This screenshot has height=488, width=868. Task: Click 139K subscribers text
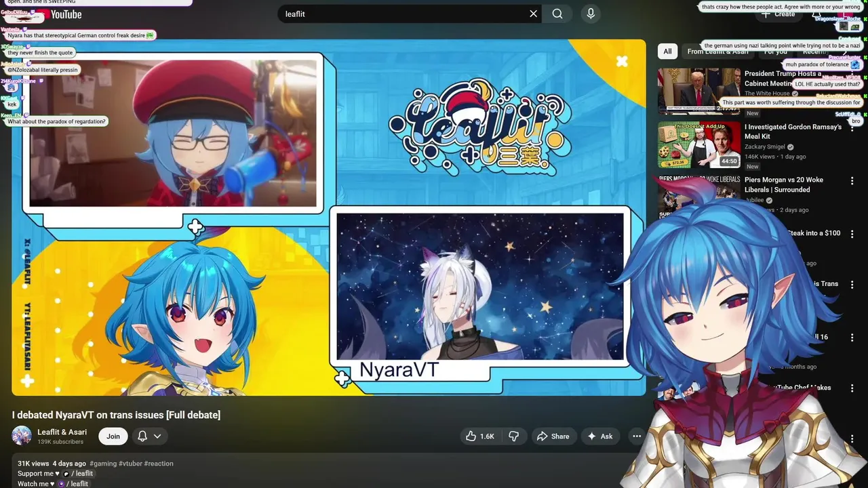(60, 442)
